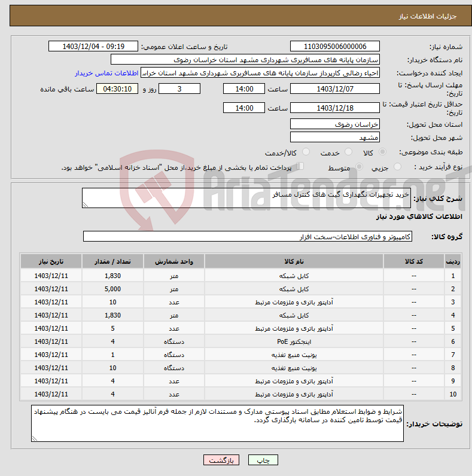Click the ردیف column header
This screenshot has height=476, width=472.
pos(453,261)
